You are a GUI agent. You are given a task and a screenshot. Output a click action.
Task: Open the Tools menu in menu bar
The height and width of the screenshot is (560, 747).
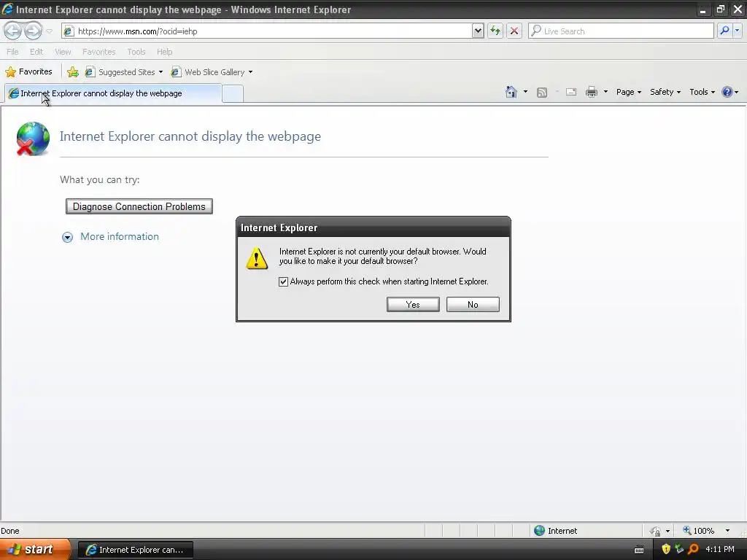[136, 52]
